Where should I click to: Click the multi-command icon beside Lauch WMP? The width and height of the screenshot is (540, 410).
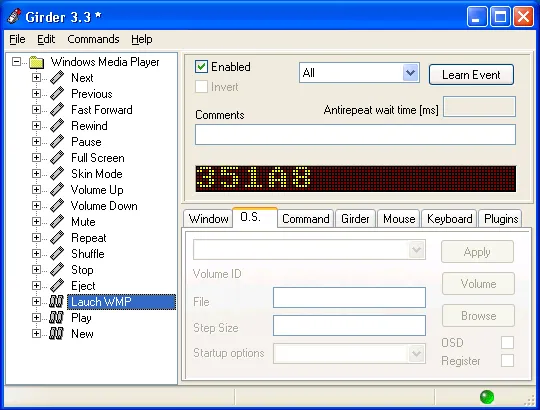pyautogui.click(x=56, y=302)
